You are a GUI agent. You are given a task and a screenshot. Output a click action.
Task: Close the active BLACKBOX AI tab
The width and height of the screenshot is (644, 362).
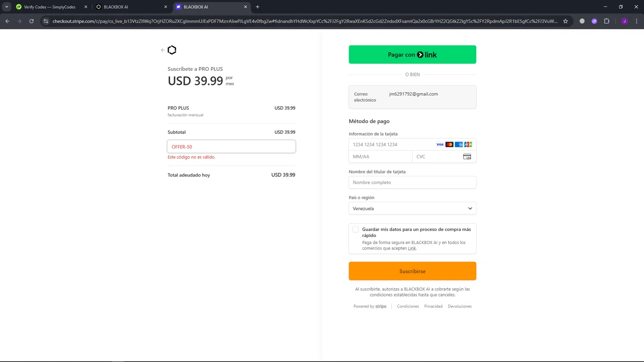pyautogui.click(x=246, y=7)
